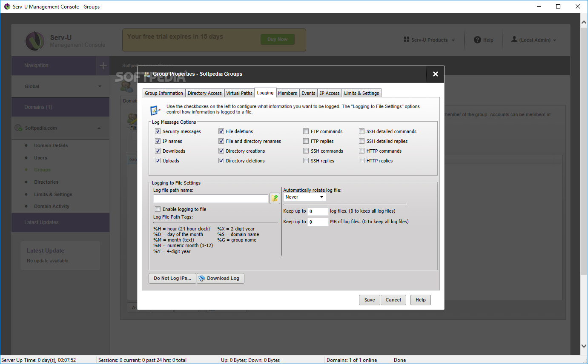The height and width of the screenshot is (364, 588).
Task: Switch to Limits & Settings tab
Action: [361, 93]
